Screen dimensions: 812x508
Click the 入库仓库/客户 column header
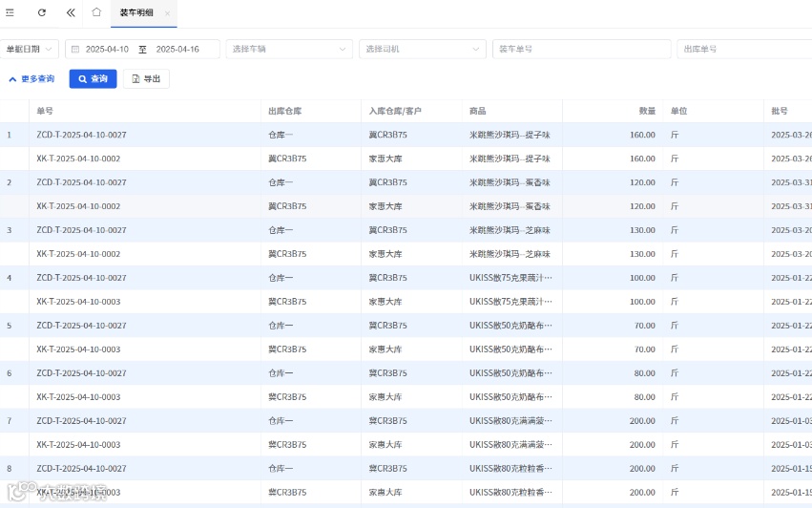tap(395, 111)
